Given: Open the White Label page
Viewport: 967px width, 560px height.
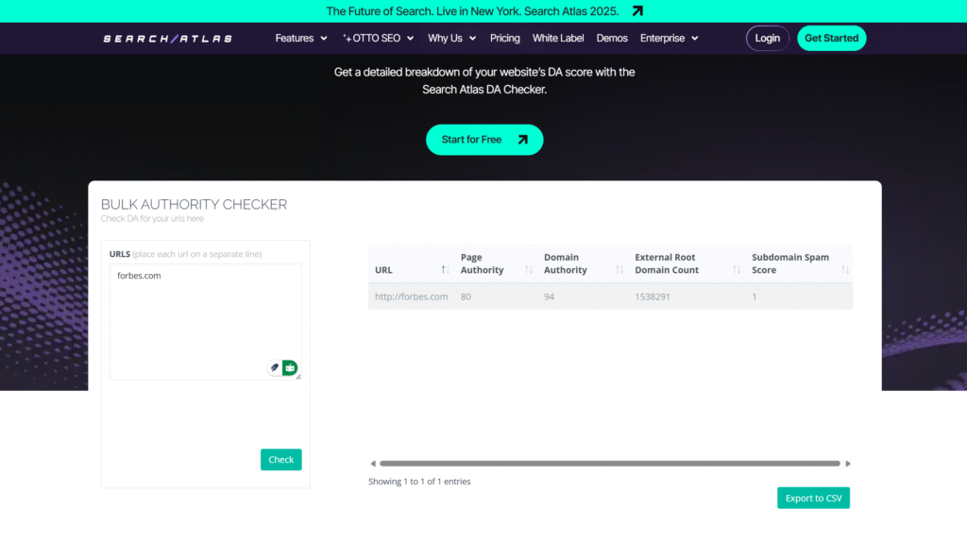Looking at the screenshot, I should pyautogui.click(x=558, y=38).
